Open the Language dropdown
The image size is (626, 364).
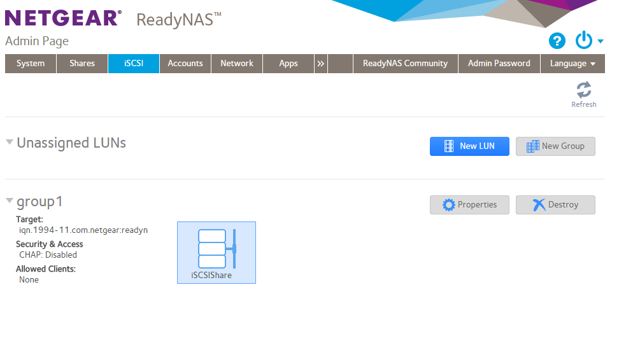point(573,64)
